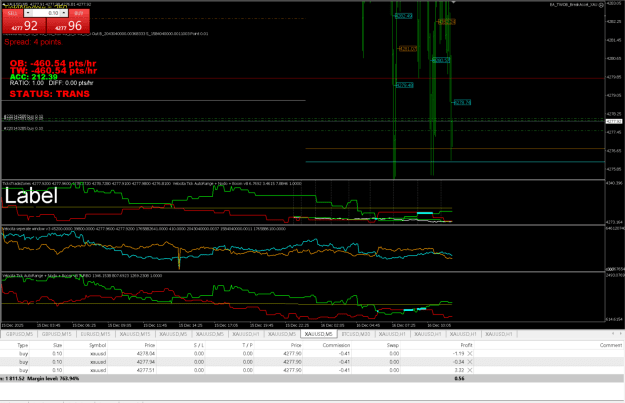The image size is (625, 403).
Task: Sort orders by the Profit column
Action: click(x=466, y=345)
